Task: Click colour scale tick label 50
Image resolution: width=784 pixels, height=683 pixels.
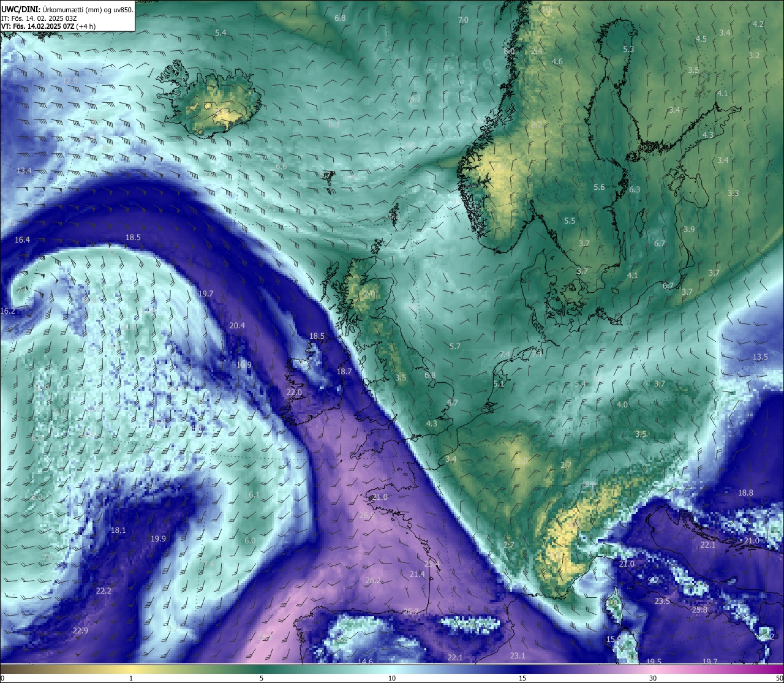Action: point(779,678)
